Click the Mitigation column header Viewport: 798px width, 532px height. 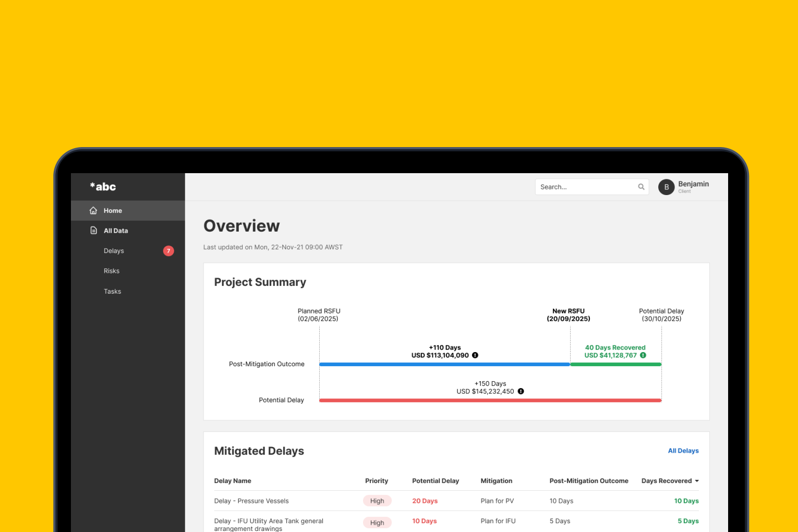click(497, 481)
